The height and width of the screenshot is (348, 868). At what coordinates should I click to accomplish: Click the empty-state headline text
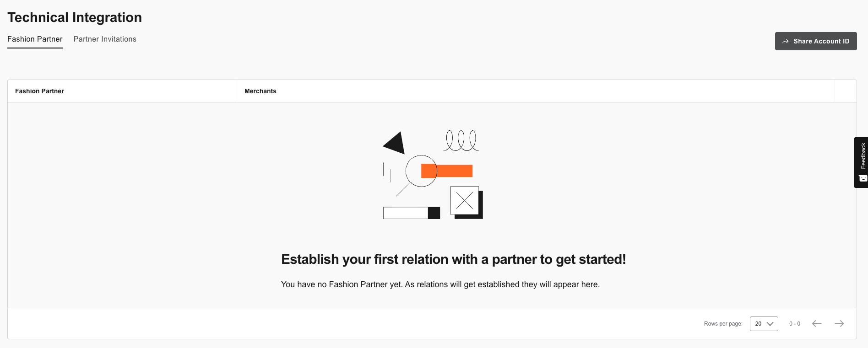[453, 259]
